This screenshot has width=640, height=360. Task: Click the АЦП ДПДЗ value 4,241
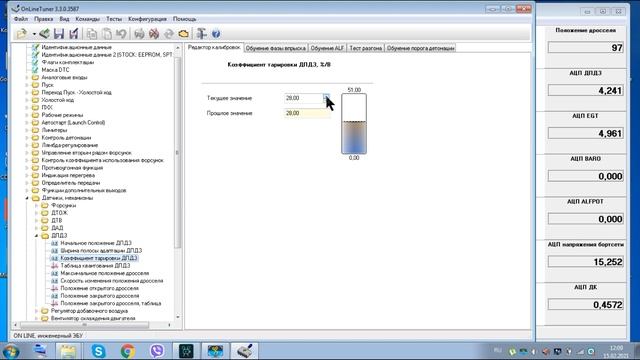click(585, 91)
